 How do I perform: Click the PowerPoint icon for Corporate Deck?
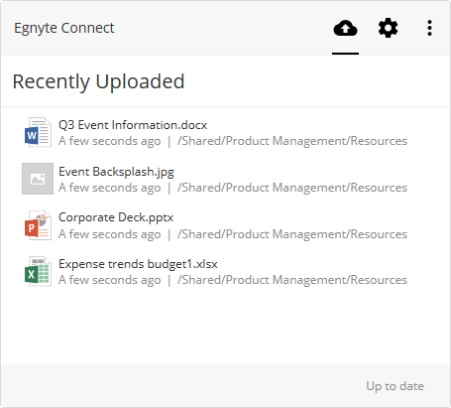coord(38,225)
